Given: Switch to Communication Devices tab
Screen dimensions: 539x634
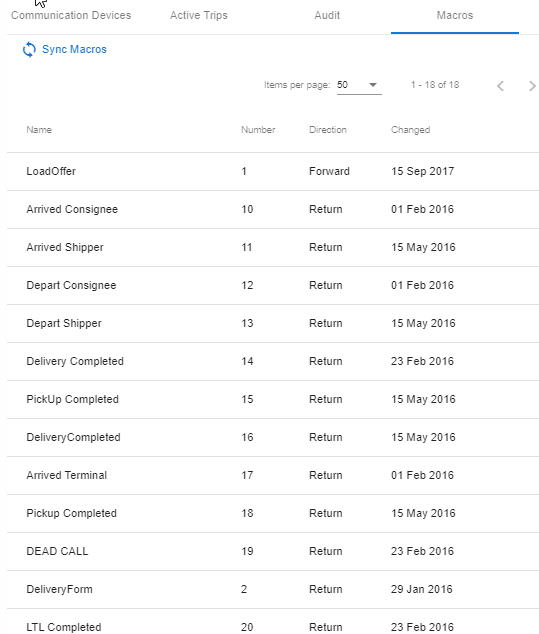Looking at the screenshot, I should 71,15.
